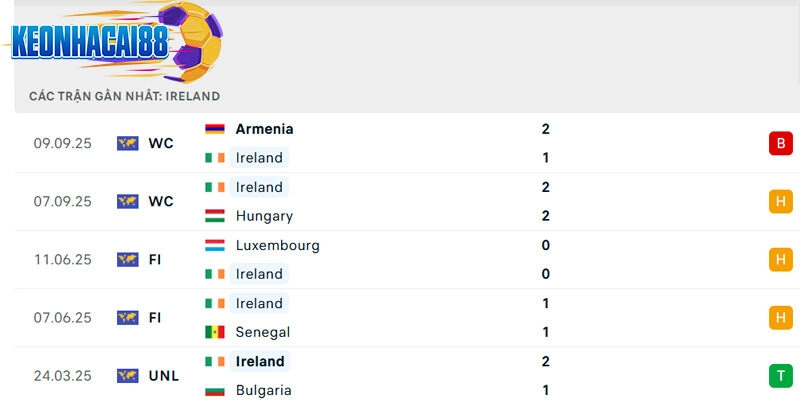Open the Hungary team link
The image size is (800, 400).
click(264, 216)
